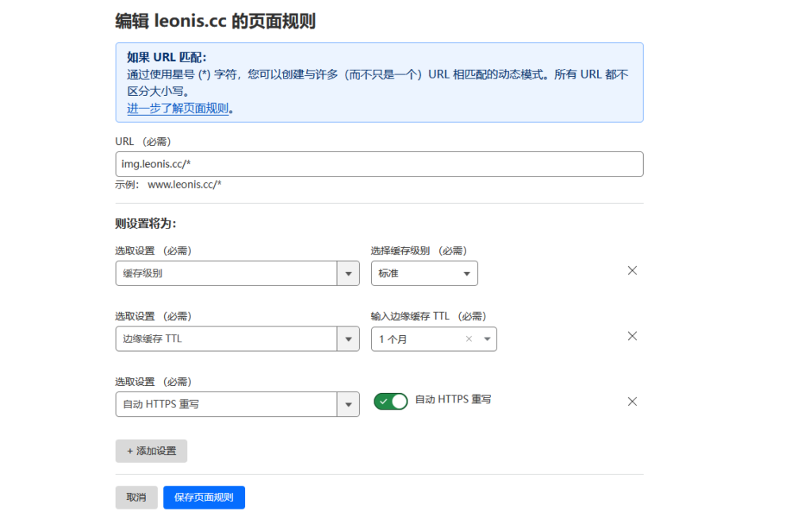Click the 自动 HTTPS 重写 toggle label

pyautogui.click(x=453, y=400)
